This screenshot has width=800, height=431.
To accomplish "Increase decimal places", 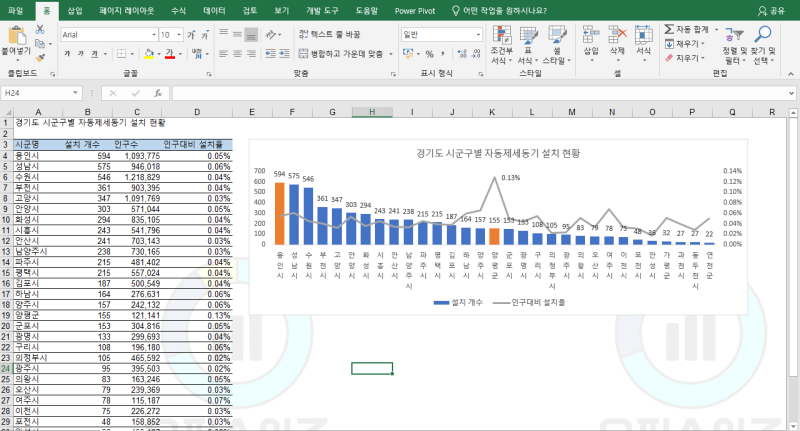I will pos(462,54).
